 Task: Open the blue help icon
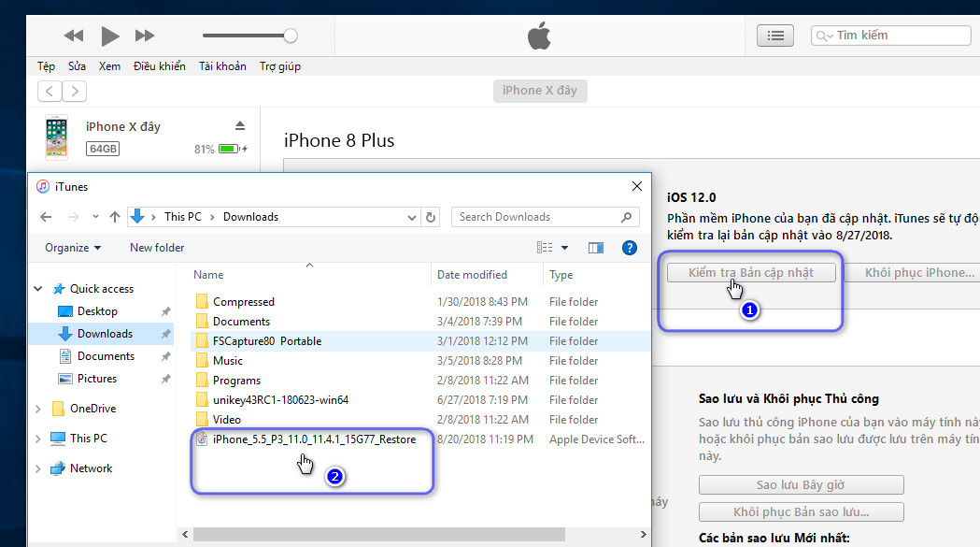click(630, 248)
